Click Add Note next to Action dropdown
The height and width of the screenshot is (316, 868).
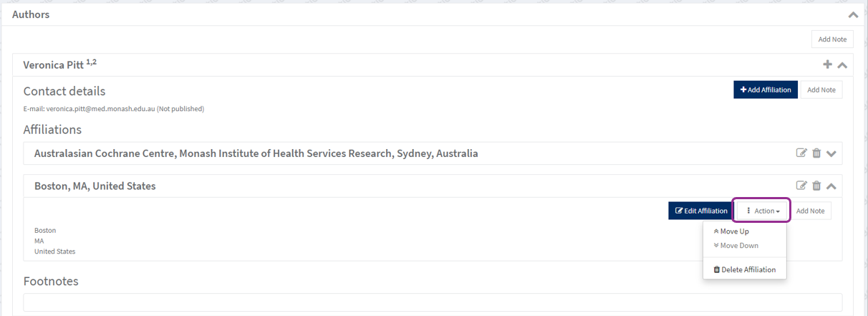click(810, 211)
